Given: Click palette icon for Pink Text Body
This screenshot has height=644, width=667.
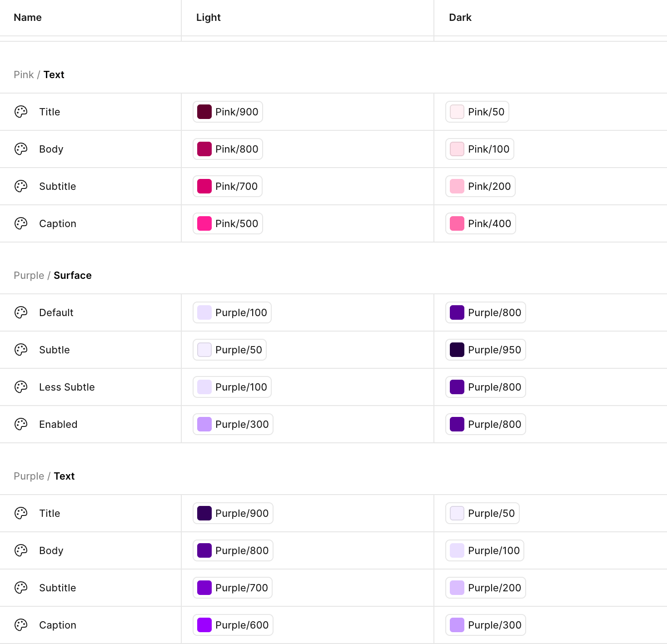Looking at the screenshot, I should (x=21, y=149).
